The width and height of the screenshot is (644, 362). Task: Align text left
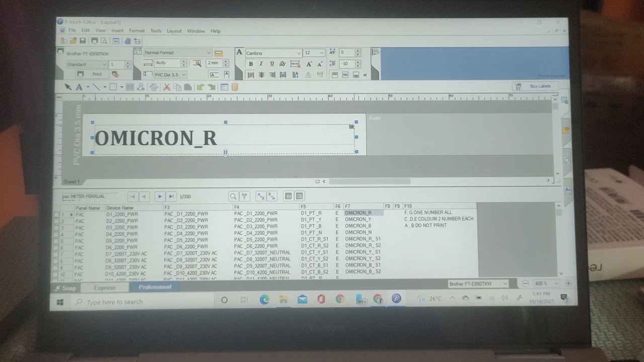click(251, 75)
